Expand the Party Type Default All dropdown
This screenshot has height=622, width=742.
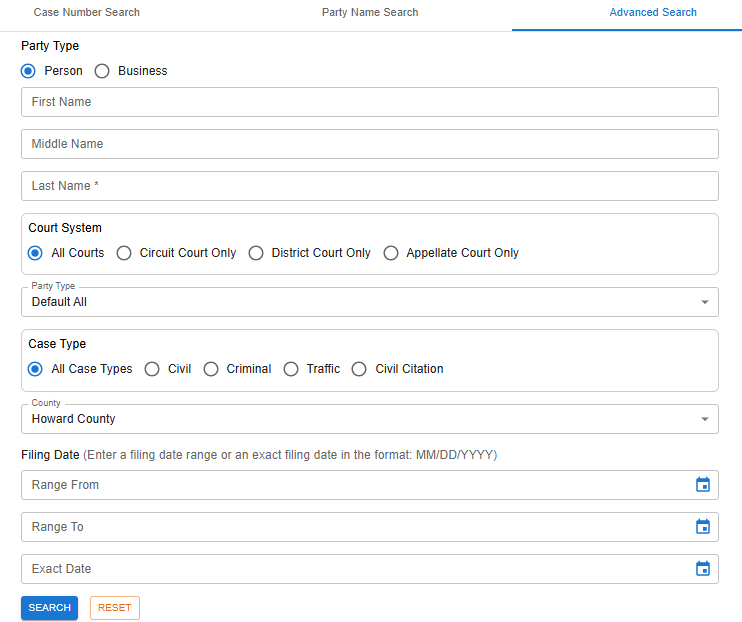369,302
